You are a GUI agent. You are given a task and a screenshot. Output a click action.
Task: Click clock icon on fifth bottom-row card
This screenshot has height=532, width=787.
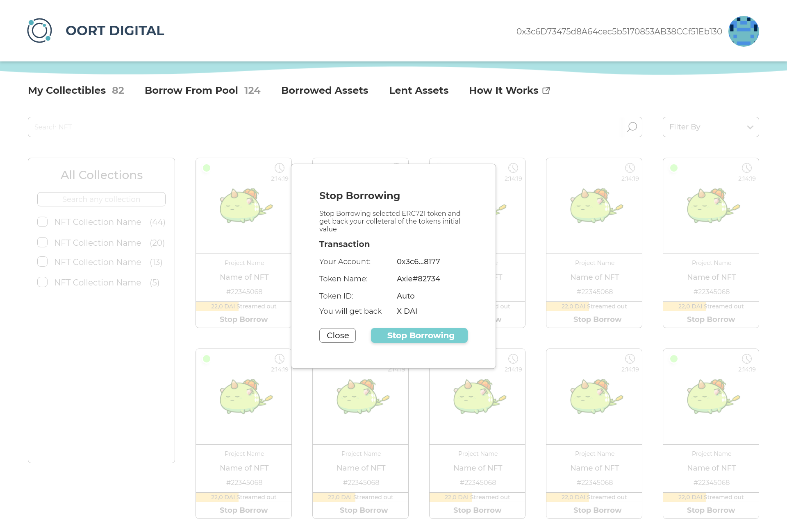click(x=747, y=359)
